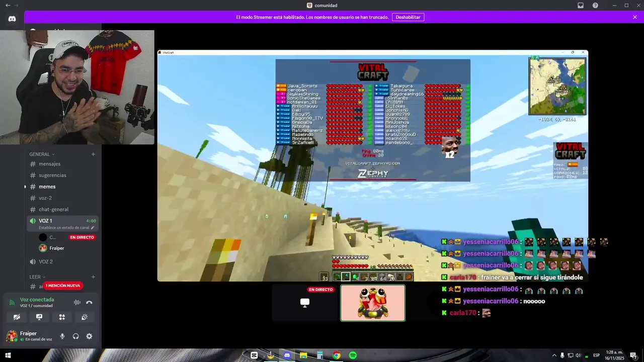Screen dimensions: 644x362
Task: Change ESP input language
Action: coord(596,355)
